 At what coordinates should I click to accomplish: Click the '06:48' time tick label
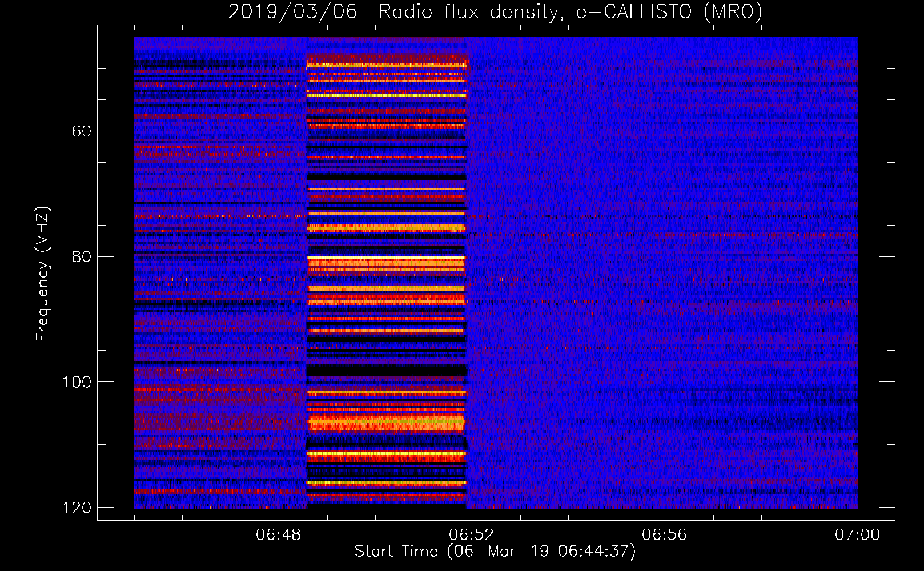(x=279, y=535)
